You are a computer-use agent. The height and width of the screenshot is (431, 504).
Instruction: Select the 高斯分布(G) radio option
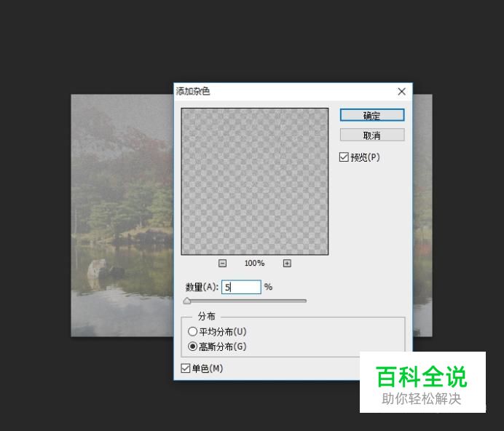[192, 347]
